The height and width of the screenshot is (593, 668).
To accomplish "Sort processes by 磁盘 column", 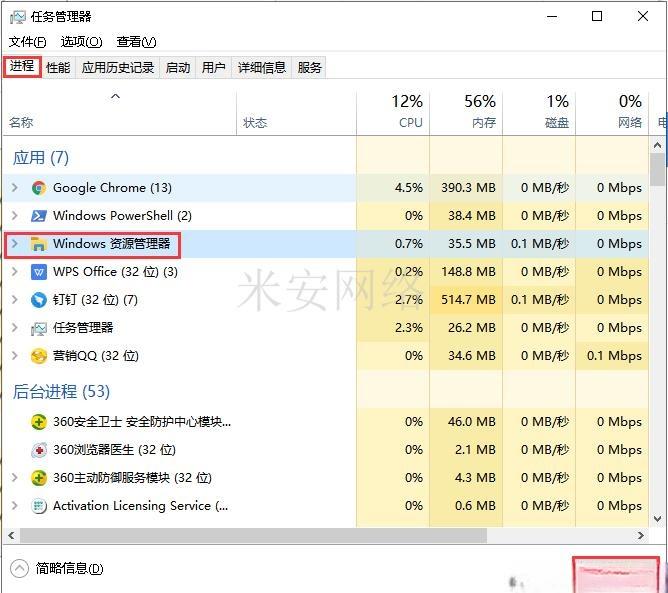I will pos(539,112).
